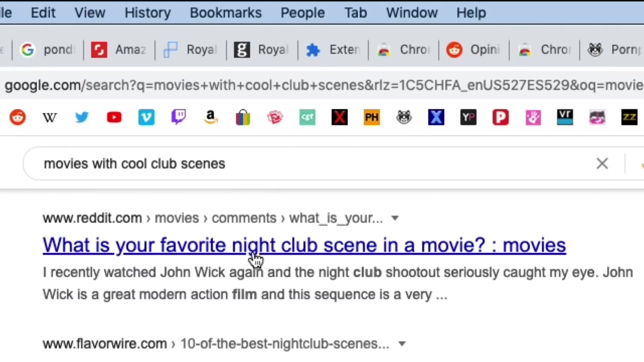
Task: Click the VR bookmark icon
Action: (x=565, y=118)
